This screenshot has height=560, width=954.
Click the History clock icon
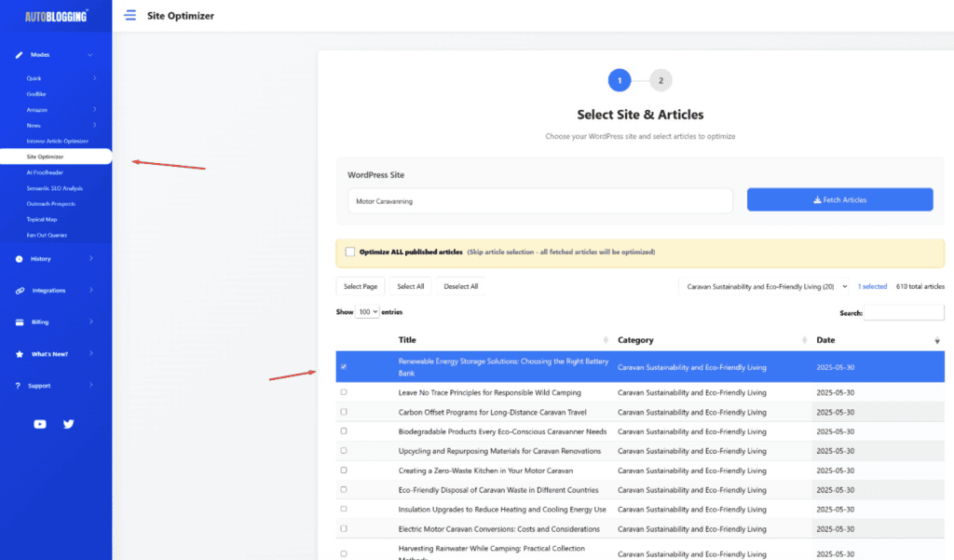[20, 259]
